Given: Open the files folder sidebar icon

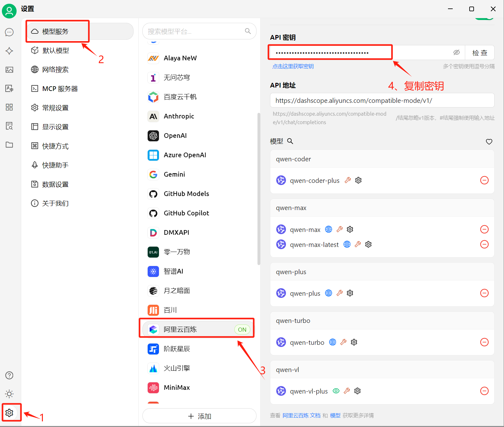Looking at the screenshot, I should point(9,145).
